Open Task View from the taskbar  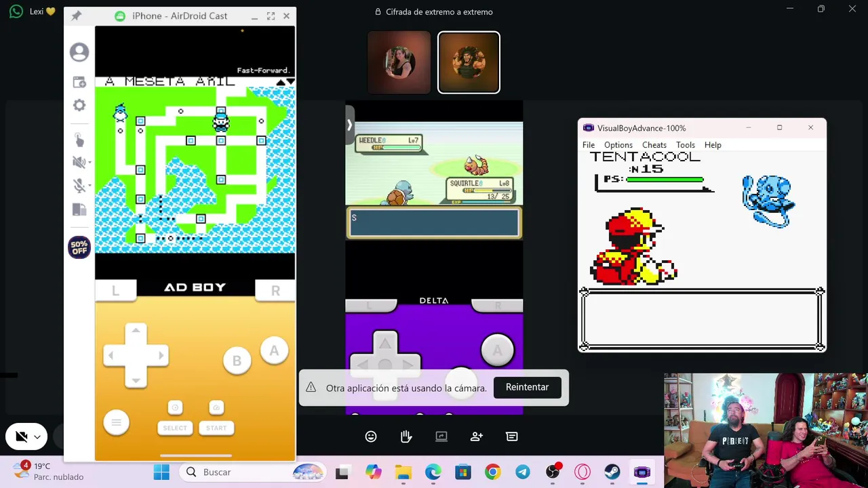click(342, 472)
